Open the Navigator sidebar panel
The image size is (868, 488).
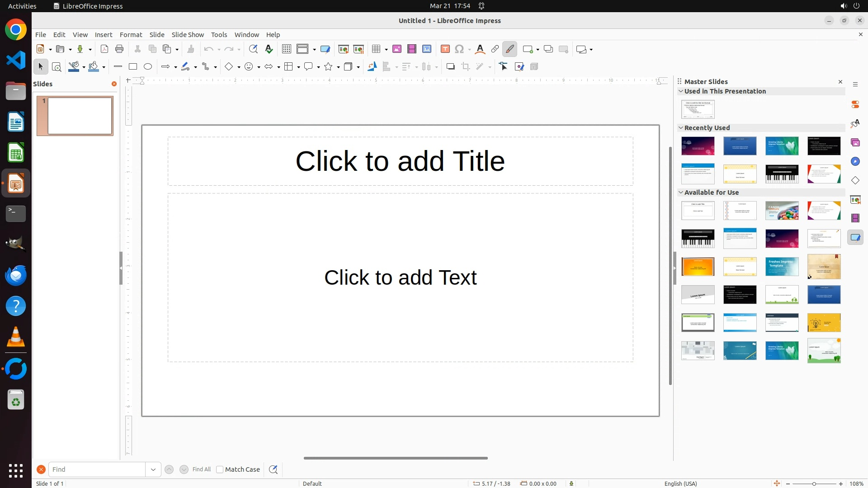coord(855,162)
